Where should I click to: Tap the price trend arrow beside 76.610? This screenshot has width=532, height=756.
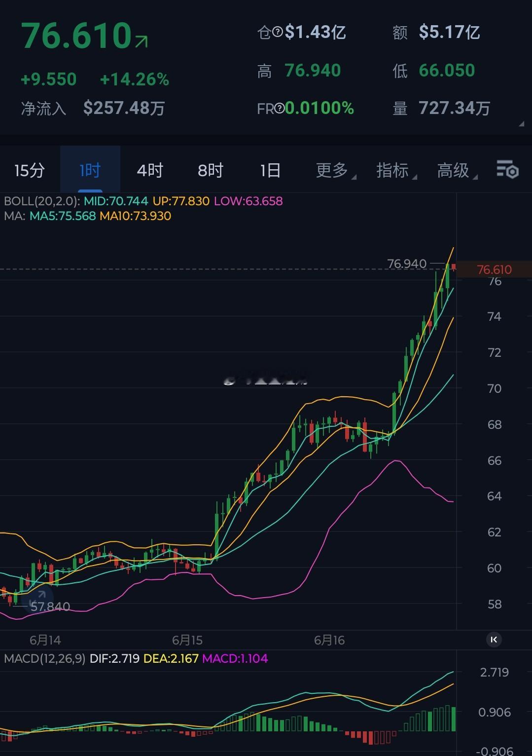[142, 41]
